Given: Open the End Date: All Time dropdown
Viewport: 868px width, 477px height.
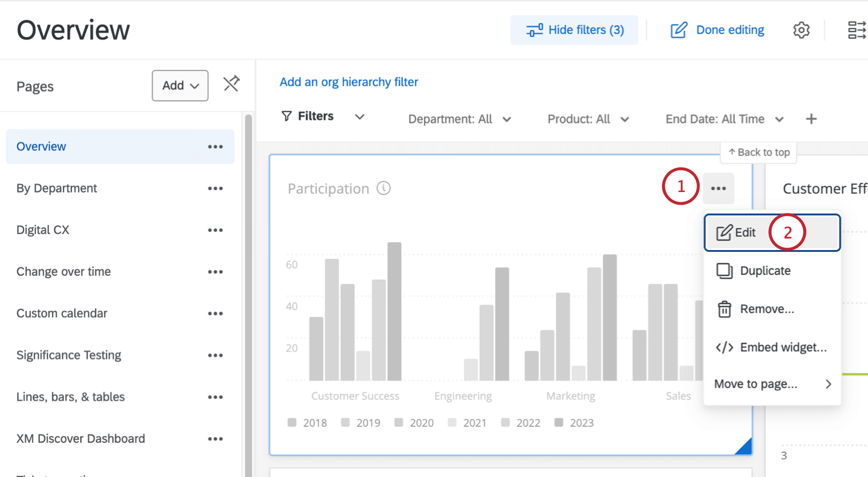Looking at the screenshot, I should click(724, 119).
